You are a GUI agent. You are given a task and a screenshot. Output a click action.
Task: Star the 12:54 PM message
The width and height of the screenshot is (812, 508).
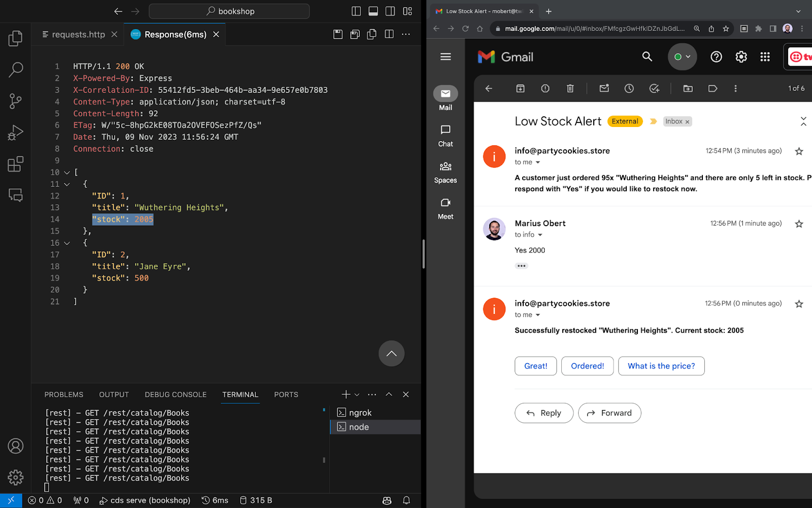pos(799,151)
